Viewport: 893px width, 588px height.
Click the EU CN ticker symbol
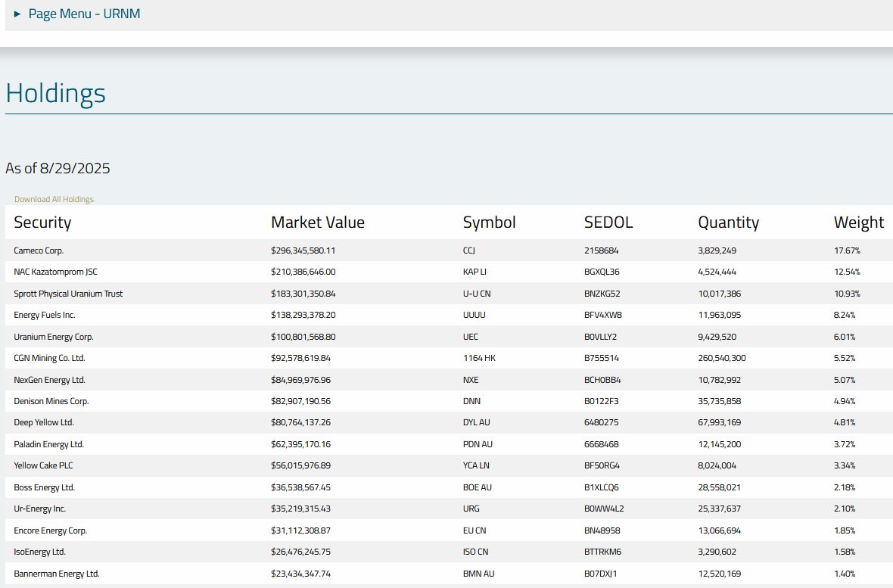tap(475, 530)
